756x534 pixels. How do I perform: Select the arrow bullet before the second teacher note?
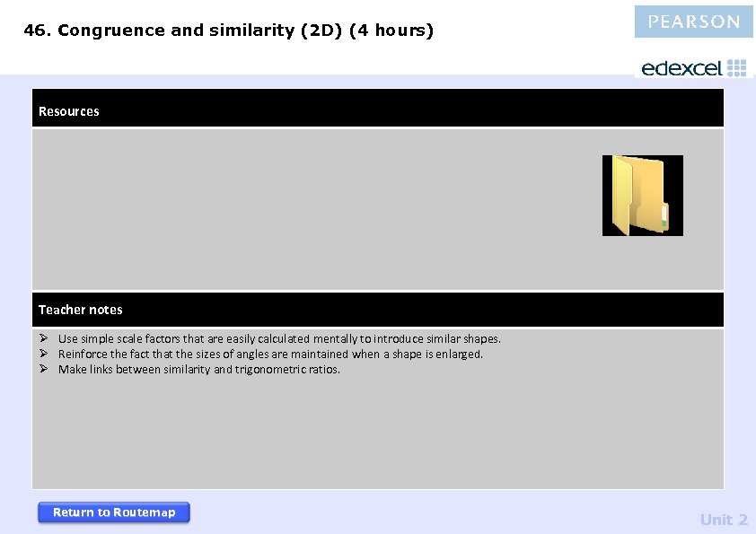(x=45, y=354)
